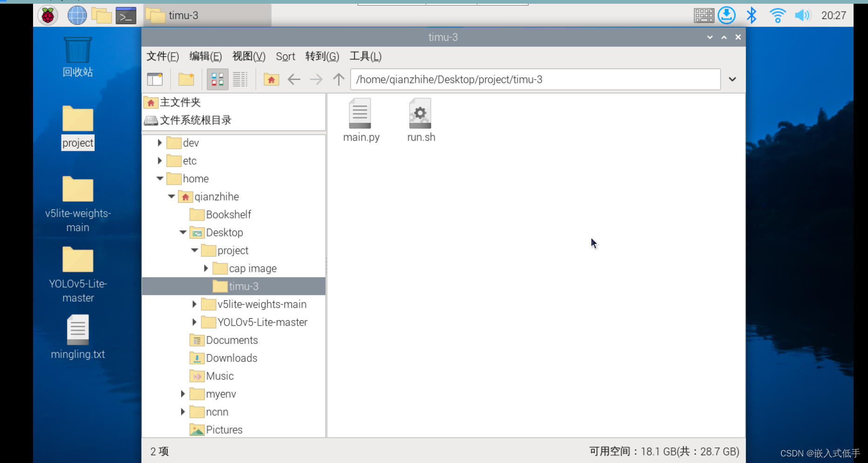Image resolution: width=868 pixels, height=463 pixels.
Task: Navigate back with the left arrow
Action: point(294,79)
